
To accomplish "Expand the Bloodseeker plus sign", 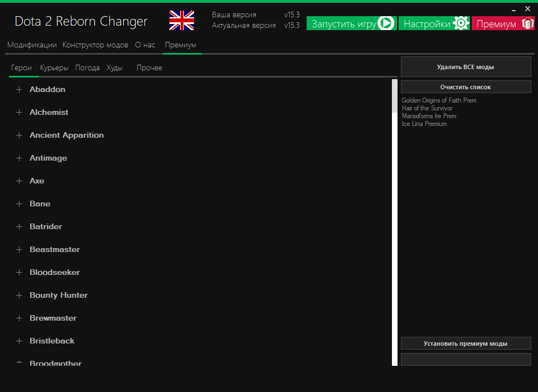I will coord(19,273).
